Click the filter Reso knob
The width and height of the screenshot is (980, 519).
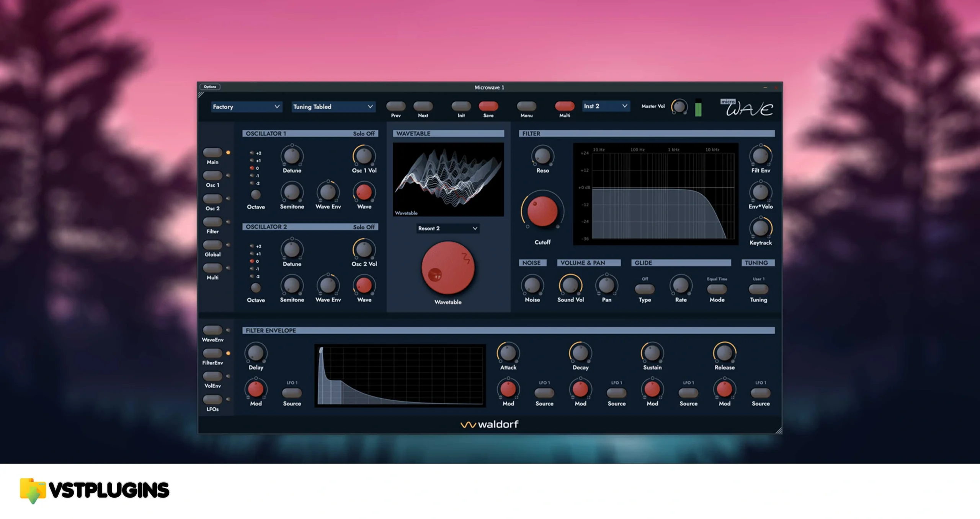(x=542, y=156)
